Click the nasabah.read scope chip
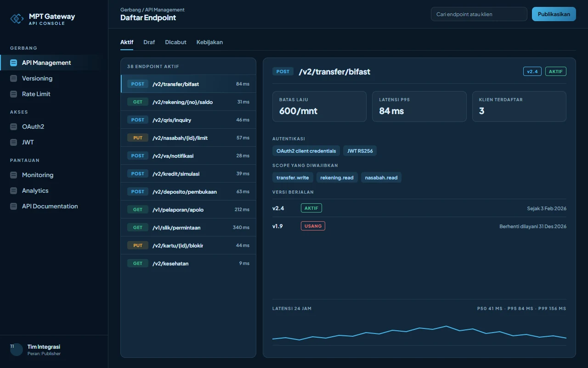 point(381,178)
